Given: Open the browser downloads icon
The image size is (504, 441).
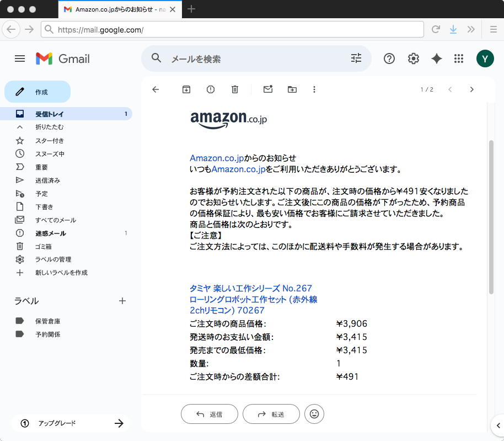Looking at the screenshot, I should click(453, 29).
